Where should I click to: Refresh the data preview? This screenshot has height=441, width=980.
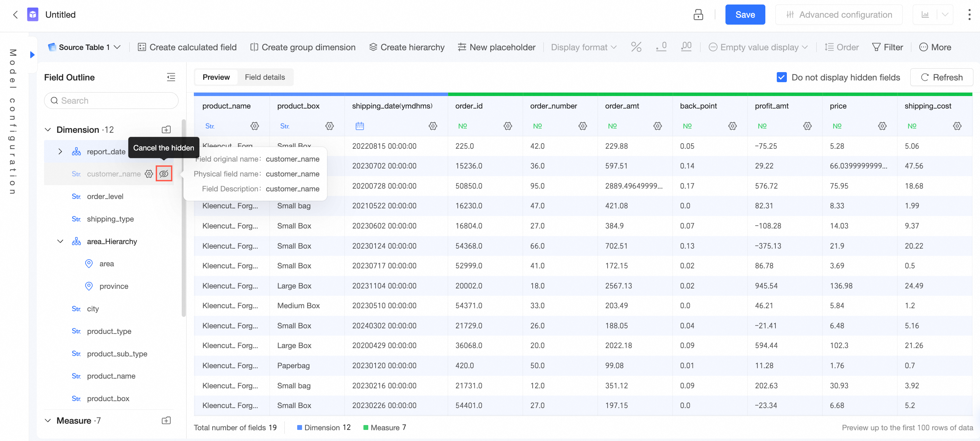coord(941,77)
